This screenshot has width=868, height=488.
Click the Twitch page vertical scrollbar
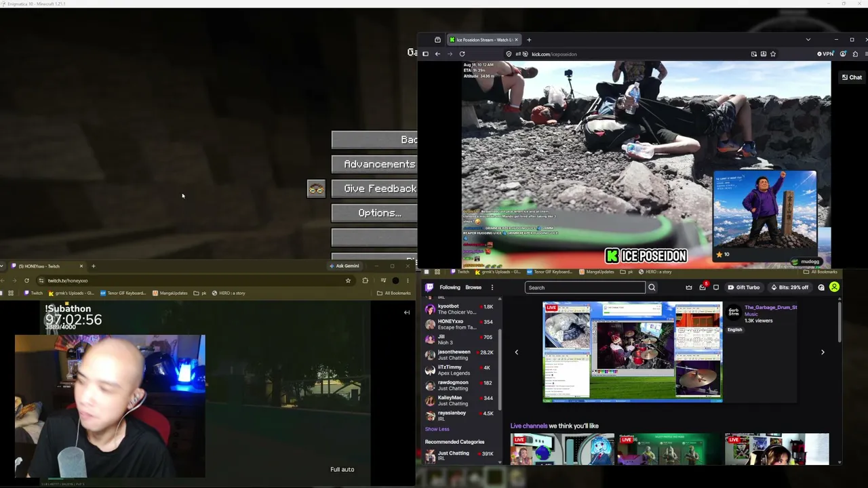tap(839, 322)
